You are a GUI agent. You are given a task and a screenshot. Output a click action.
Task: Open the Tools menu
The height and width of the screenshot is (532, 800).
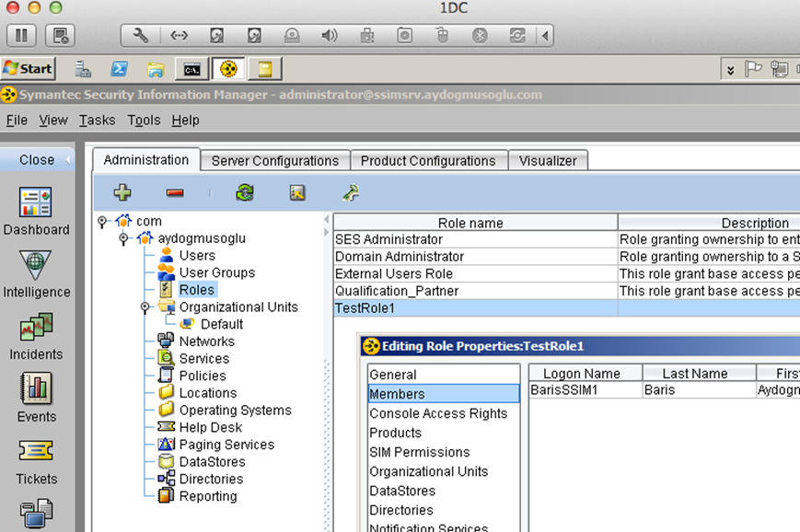(x=144, y=120)
